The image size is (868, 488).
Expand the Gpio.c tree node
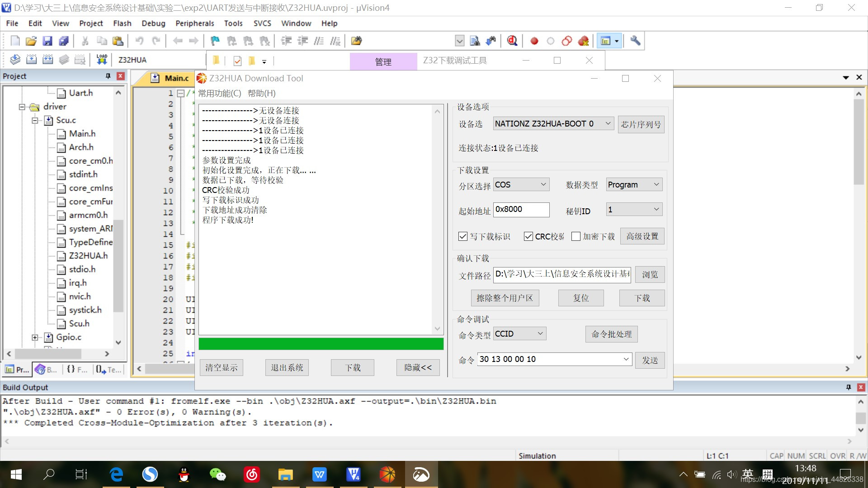point(35,338)
